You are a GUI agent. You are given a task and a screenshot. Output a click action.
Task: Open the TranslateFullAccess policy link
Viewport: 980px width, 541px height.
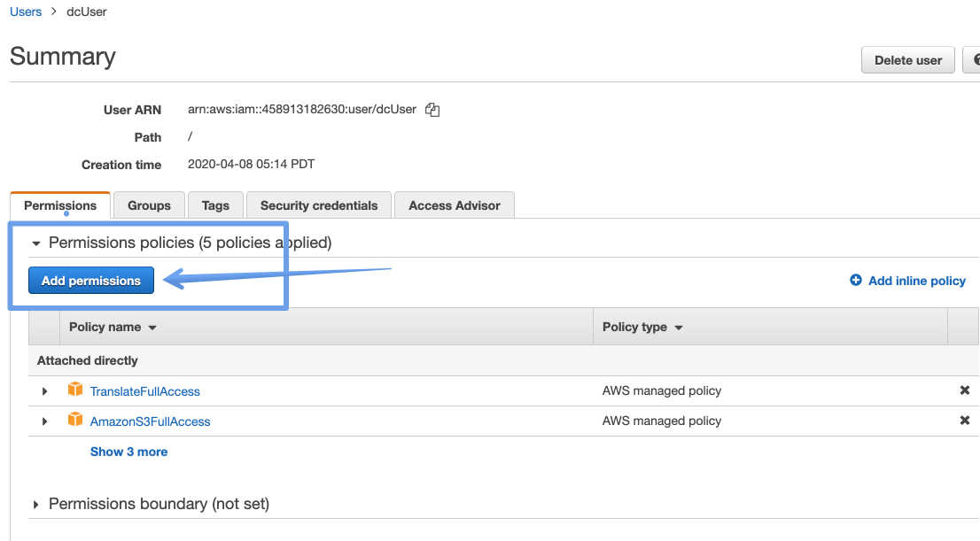click(145, 391)
